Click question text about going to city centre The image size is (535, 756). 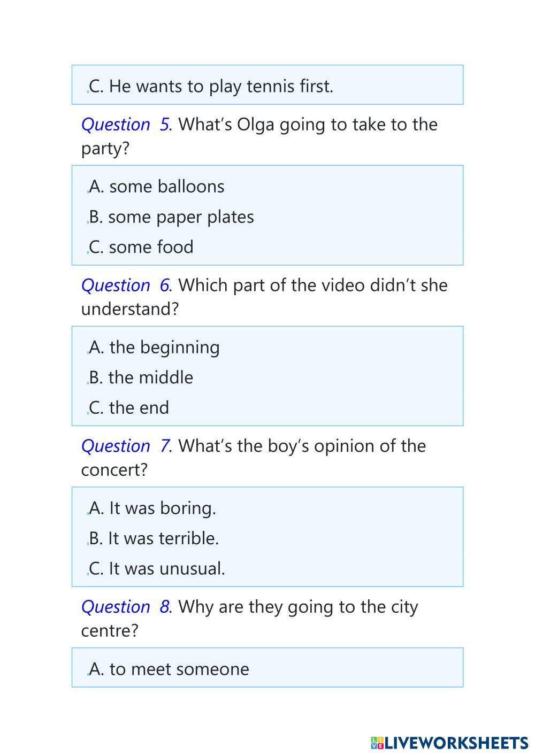tap(298, 607)
